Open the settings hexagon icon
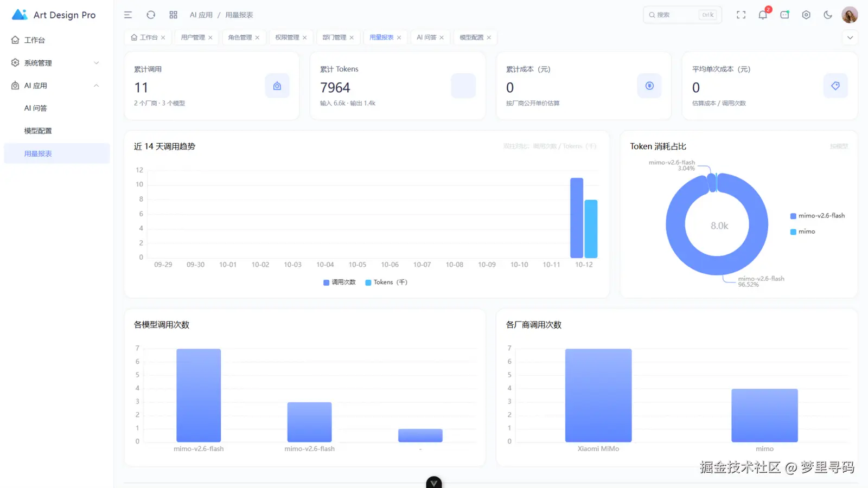The image size is (868, 488). [806, 15]
